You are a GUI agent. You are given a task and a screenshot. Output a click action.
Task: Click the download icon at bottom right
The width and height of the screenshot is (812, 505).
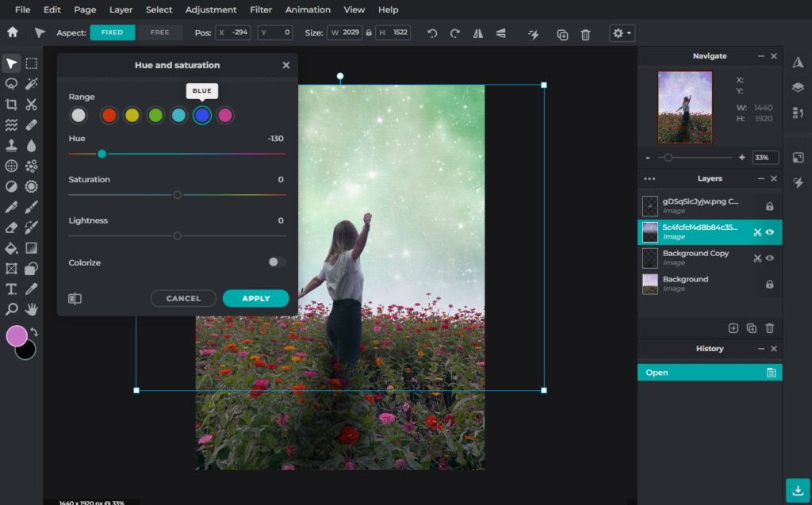point(798,490)
